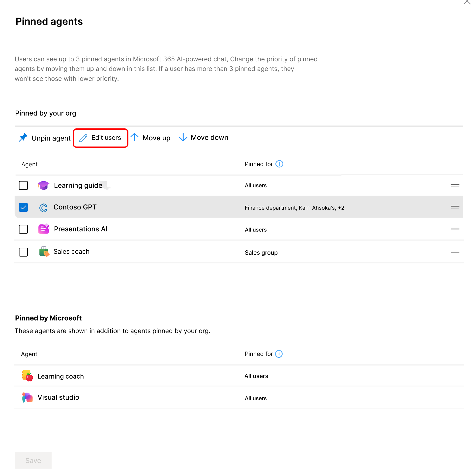The width and height of the screenshot is (476, 474).
Task: Open info icon beside Microsoft Pinned for
Action: click(x=279, y=354)
